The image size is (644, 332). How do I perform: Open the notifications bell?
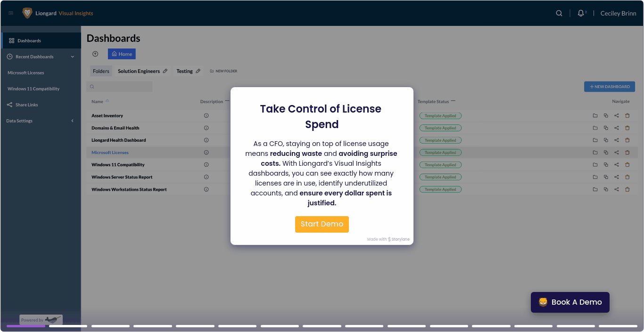click(581, 13)
